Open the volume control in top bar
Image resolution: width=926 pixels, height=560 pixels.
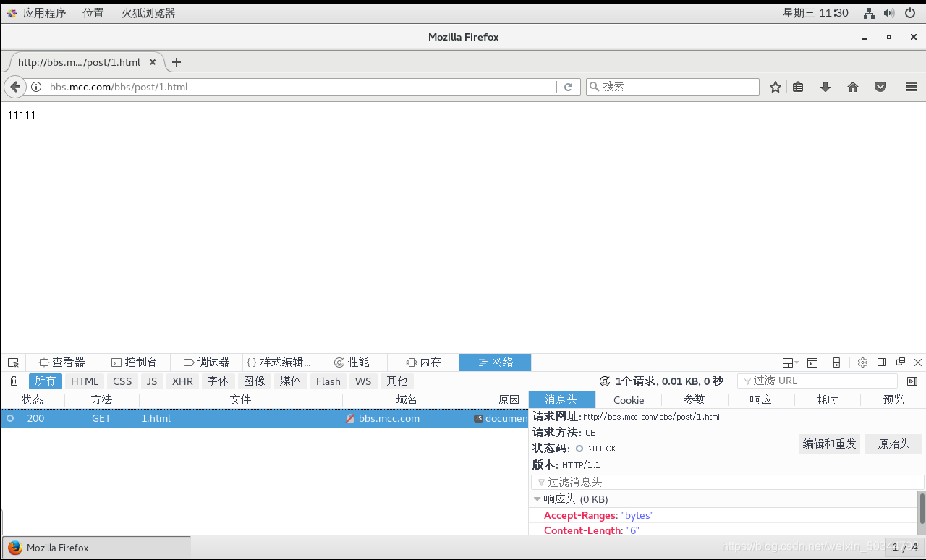tap(889, 13)
